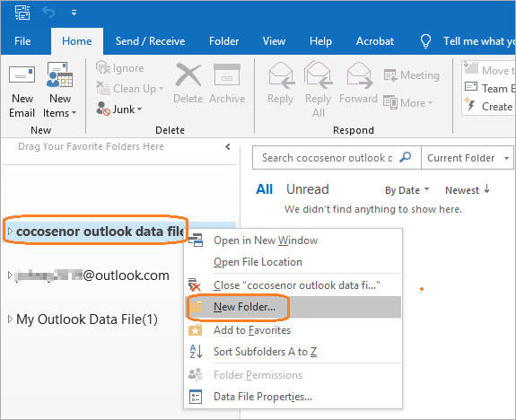Expand My Outlook Data File(1) node
This screenshot has height=420, width=516.
coord(10,319)
